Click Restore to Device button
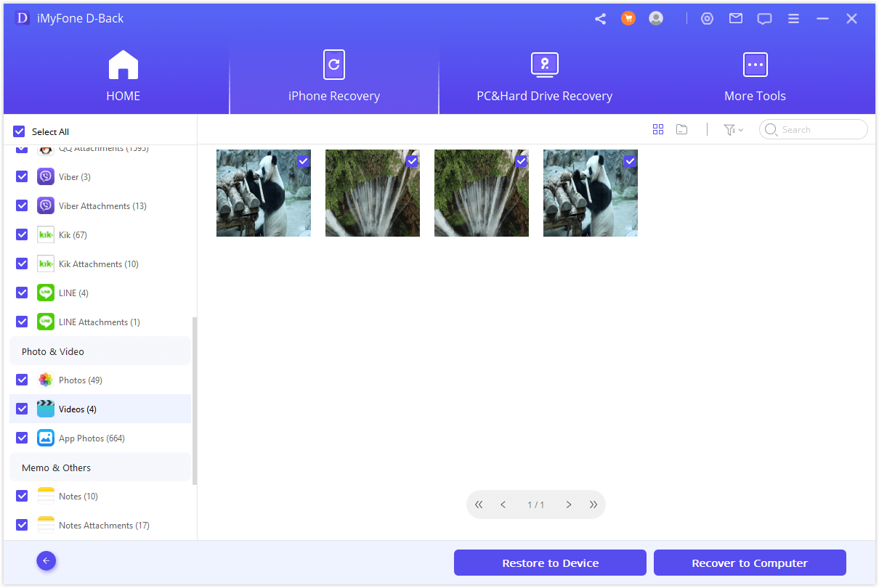Screen dimensions: 879x588 pyautogui.click(x=550, y=563)
